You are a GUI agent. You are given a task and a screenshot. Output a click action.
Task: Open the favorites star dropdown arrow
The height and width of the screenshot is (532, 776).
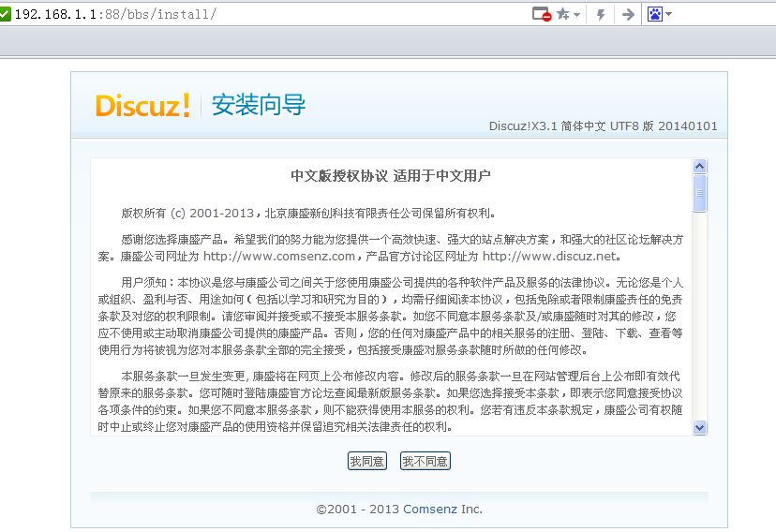[x=577, y=14]
